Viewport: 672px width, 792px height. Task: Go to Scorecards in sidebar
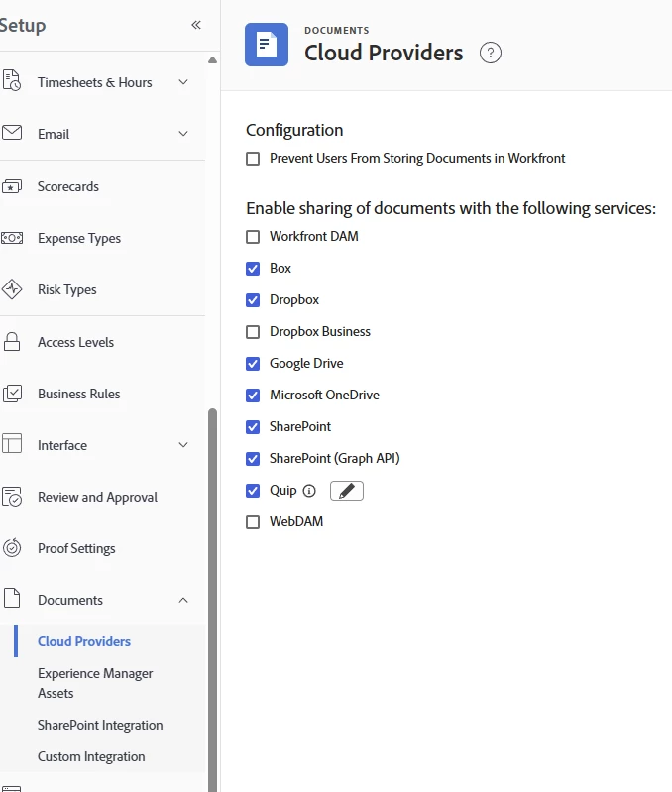pyautogui.click(x=68, y=186)
